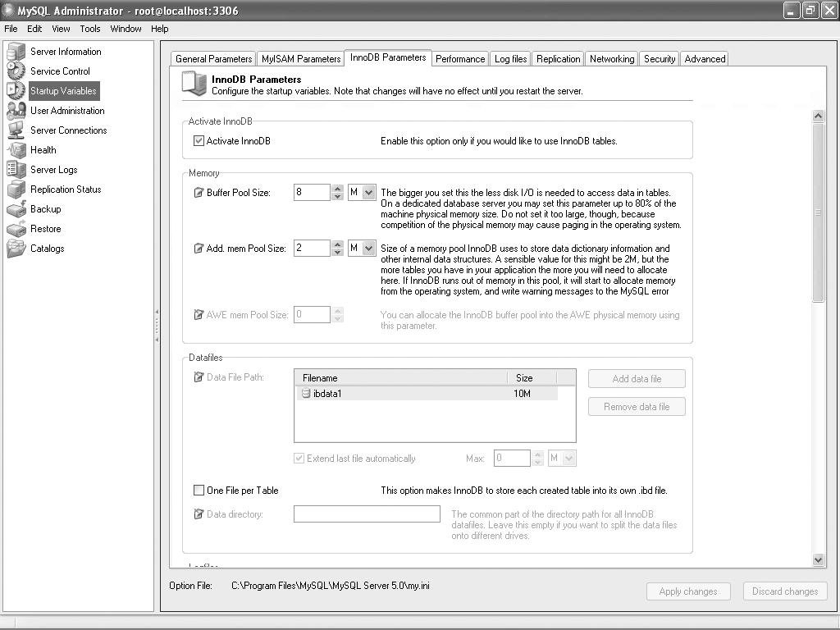Click the vertical scrollbar thumb

pyautogui.click(x=818, y=212)
